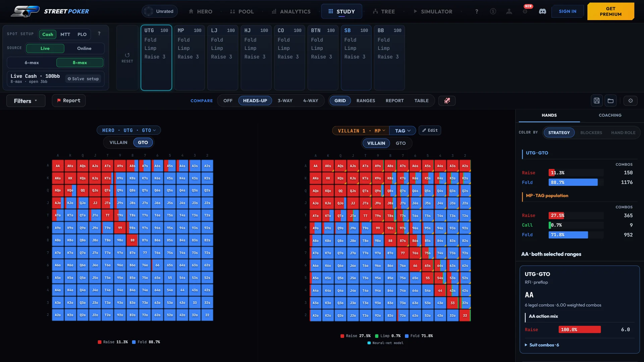644x362 pixels.
Task: Select Cash game type
Action: [x=48, y=34]
